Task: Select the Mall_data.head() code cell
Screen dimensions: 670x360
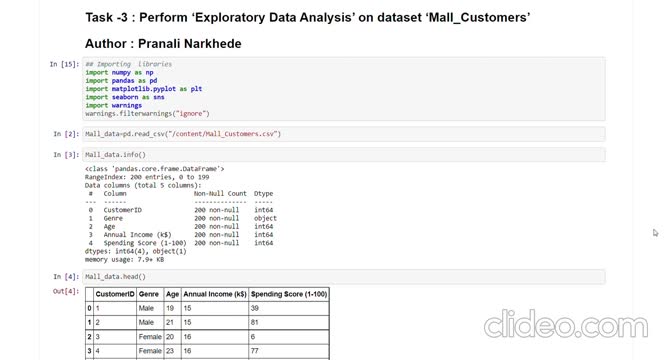Action: point(344,277)
